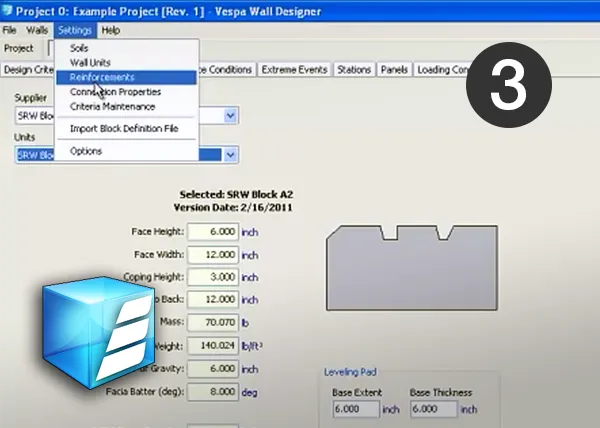Click the Base Extent input field

pyautogui.click(x=356, y=409)
